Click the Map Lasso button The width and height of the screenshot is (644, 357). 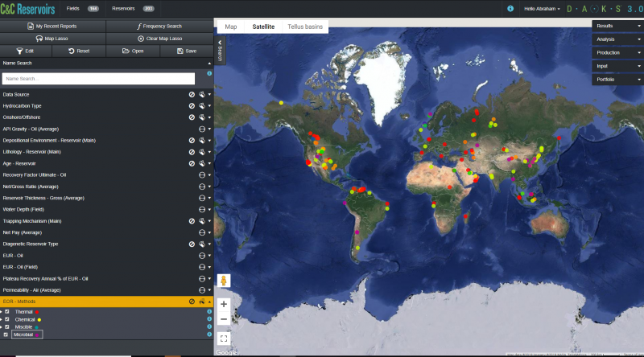click(53, 38)
